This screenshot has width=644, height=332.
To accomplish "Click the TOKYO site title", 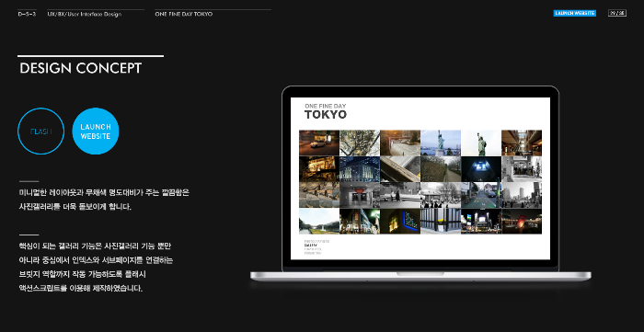I will click(x=326, y=115).
